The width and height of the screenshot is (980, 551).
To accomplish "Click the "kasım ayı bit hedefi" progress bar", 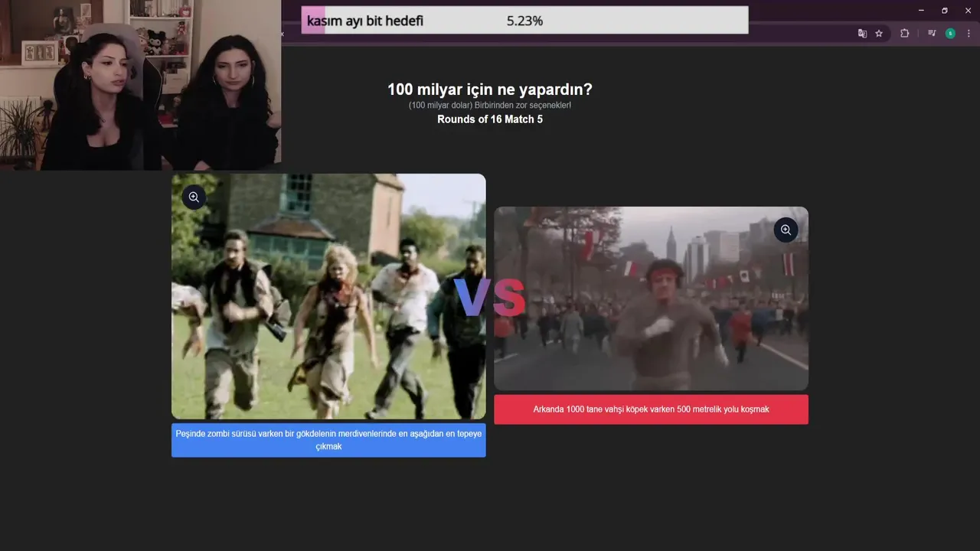I will (524, 21).
